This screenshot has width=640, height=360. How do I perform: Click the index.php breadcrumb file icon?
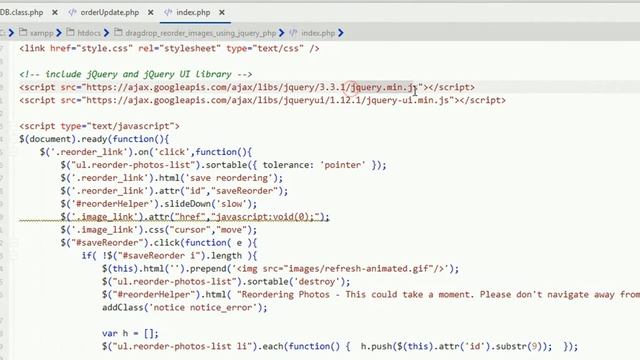click(293, 32)
